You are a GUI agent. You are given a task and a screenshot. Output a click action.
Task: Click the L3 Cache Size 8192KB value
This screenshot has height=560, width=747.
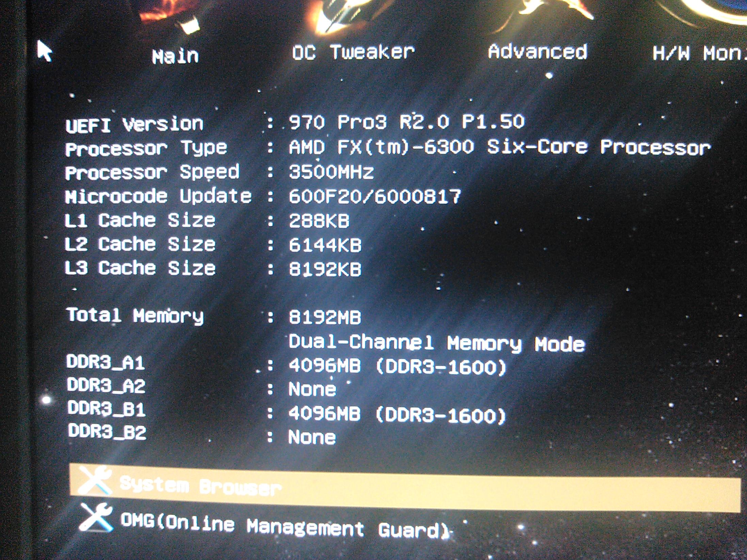325,269
